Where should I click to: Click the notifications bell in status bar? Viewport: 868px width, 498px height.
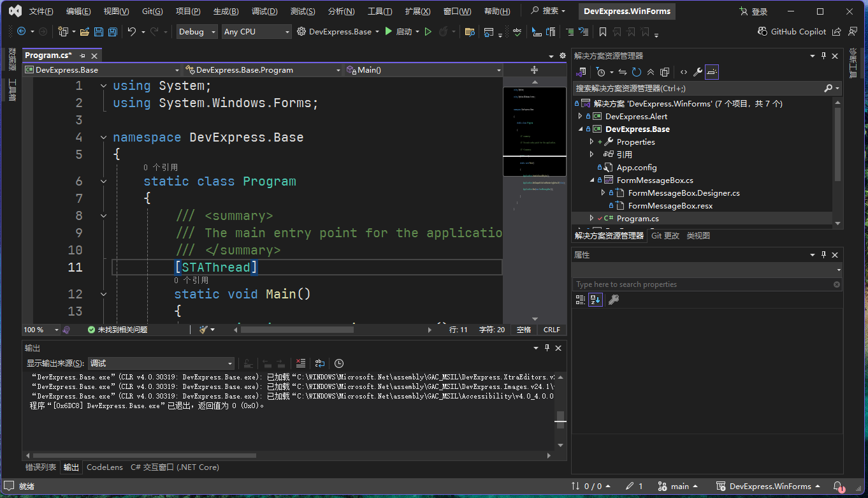point(839,487)
